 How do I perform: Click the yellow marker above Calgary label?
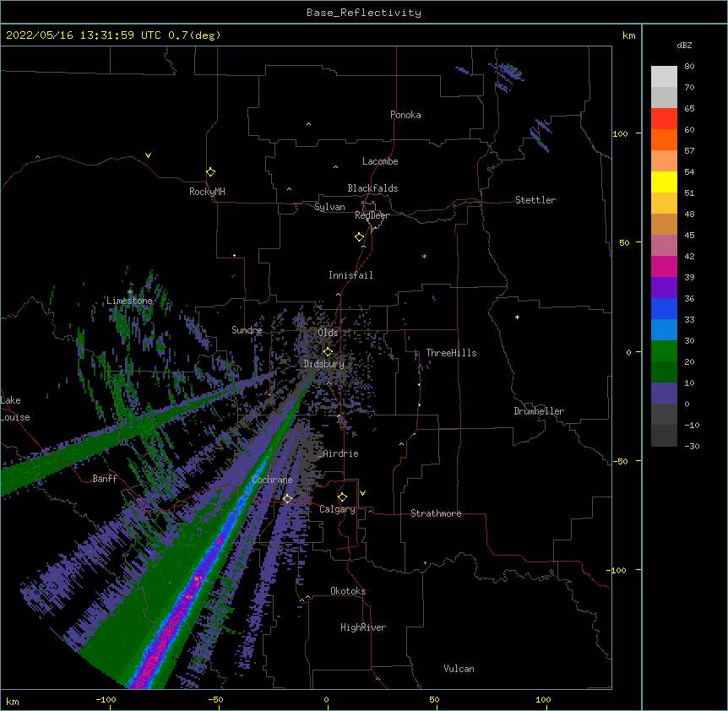coord(342,497)
